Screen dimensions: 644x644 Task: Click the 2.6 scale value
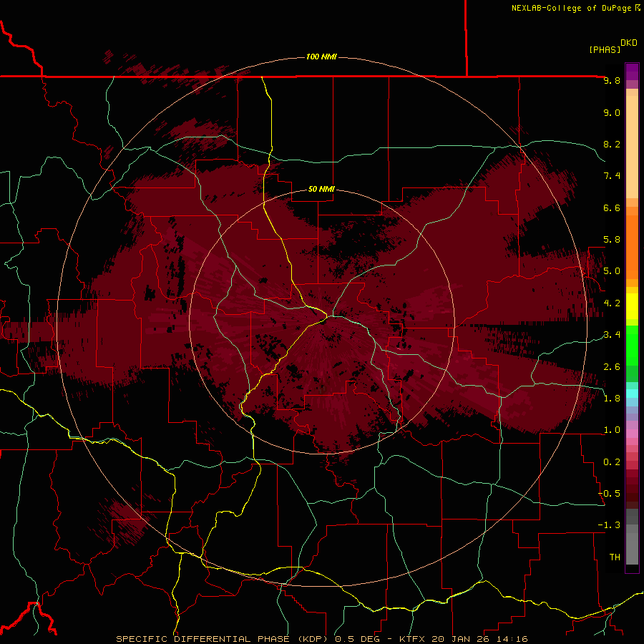[x=612, y=367]
